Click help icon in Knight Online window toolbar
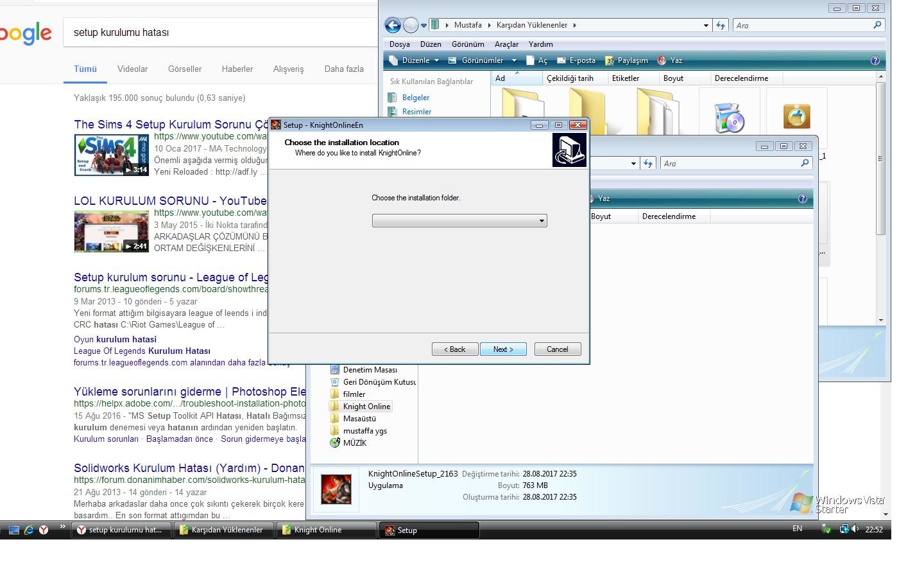924x578 pixels. coord(802,198)
